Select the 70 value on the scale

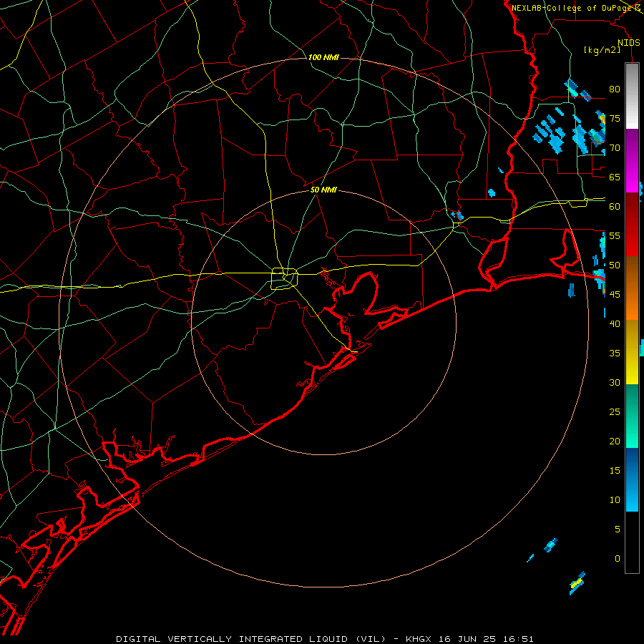615,148
